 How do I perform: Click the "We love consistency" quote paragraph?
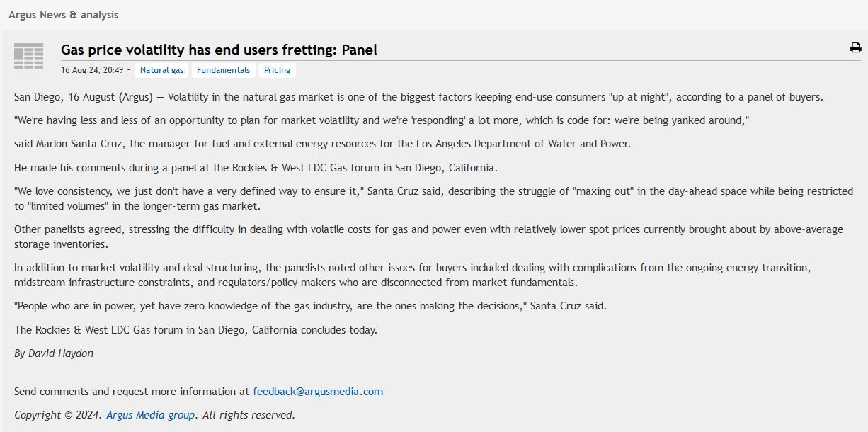click(433, 198)
